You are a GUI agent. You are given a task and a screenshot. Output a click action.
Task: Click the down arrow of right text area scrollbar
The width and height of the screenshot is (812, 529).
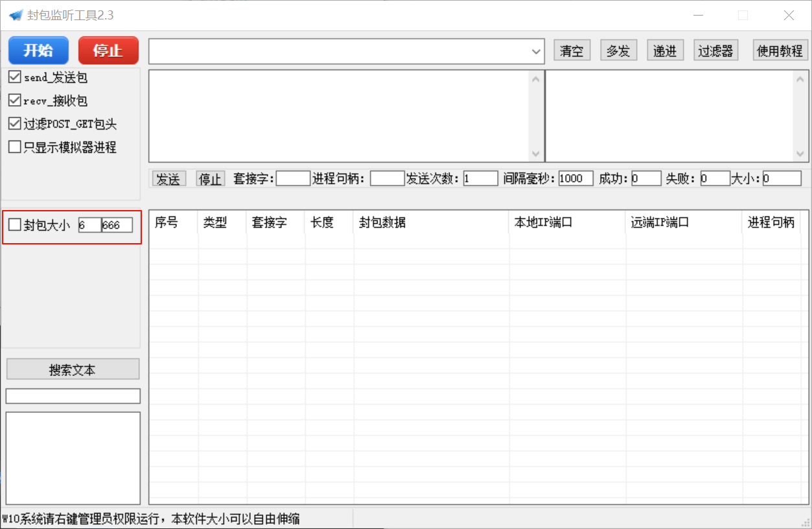800,154
